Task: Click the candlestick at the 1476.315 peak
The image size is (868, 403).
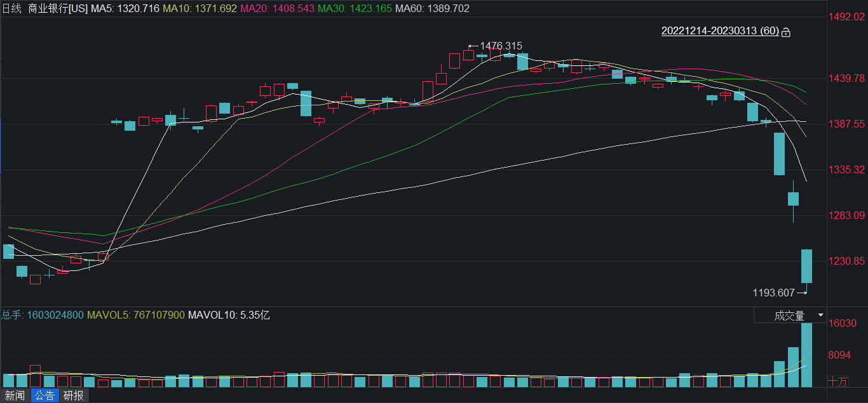Action: (468, 55)
